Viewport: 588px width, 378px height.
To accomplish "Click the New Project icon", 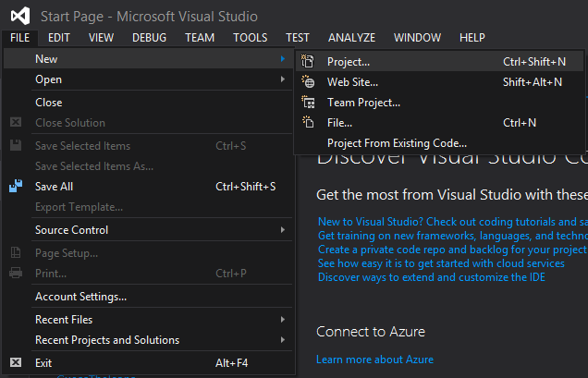I will [x=308, y=61].
